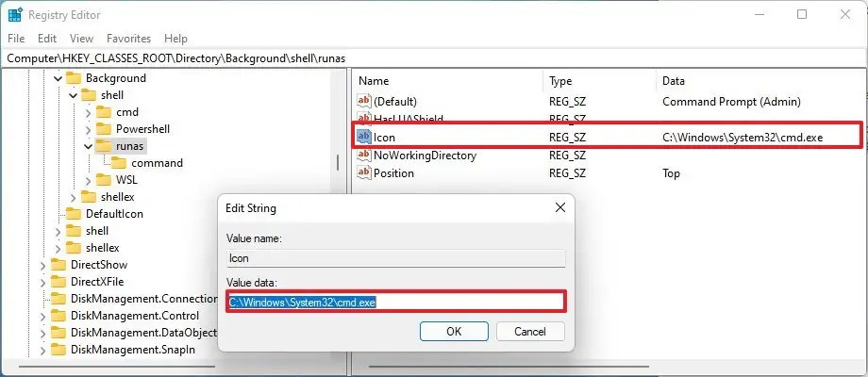Expand the DiskManagement.SnapIn key
The height and width of the screenshot is (377, 868).
[43, 350]
